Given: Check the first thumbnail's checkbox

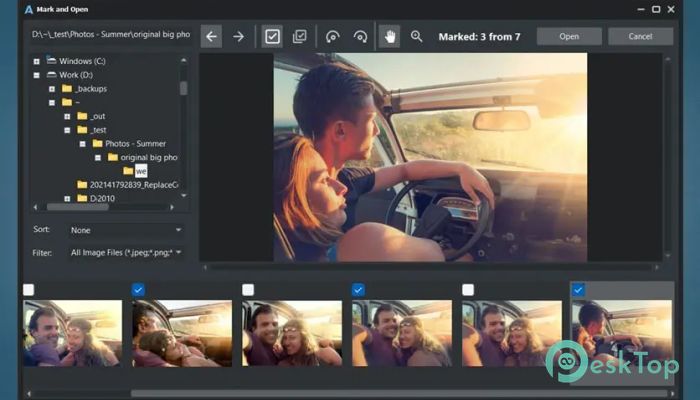Looking at the screenshot, I should click(x=29, y=290).
